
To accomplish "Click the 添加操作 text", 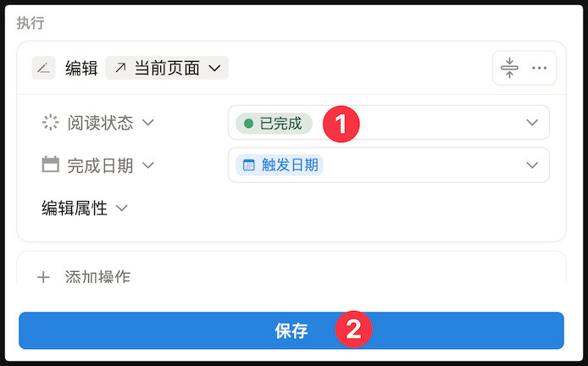I will tap(97, 277).
